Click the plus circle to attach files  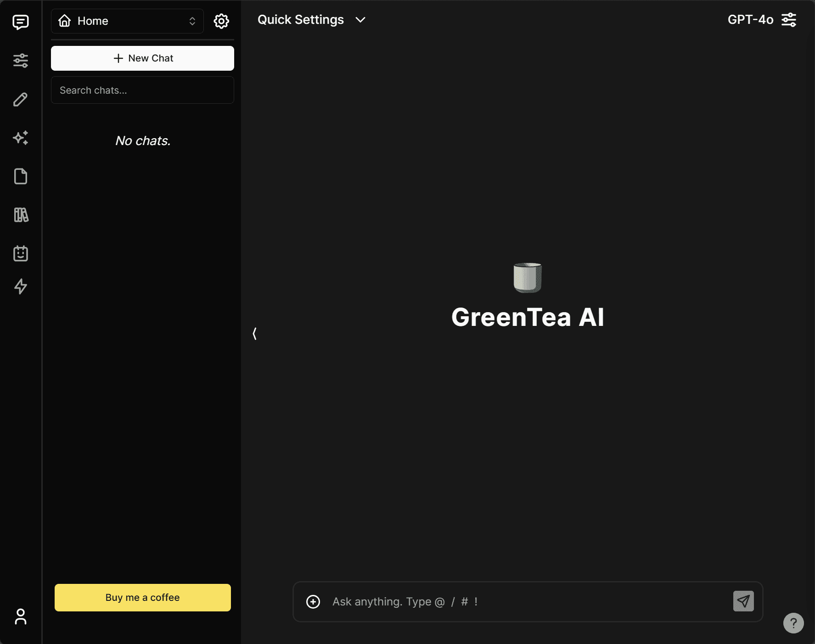(313, 602)
